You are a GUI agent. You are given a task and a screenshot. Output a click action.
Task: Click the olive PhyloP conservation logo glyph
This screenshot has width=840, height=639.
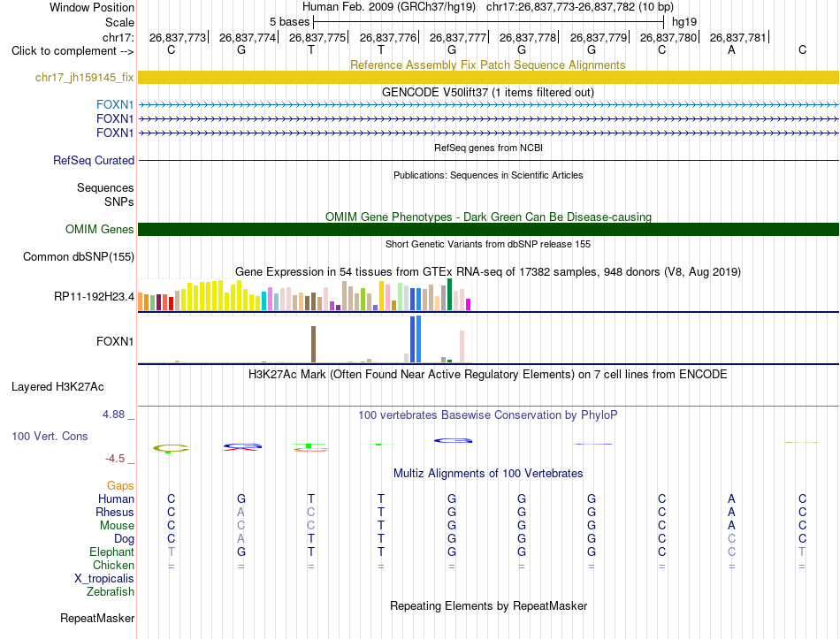tap(171, 448)
